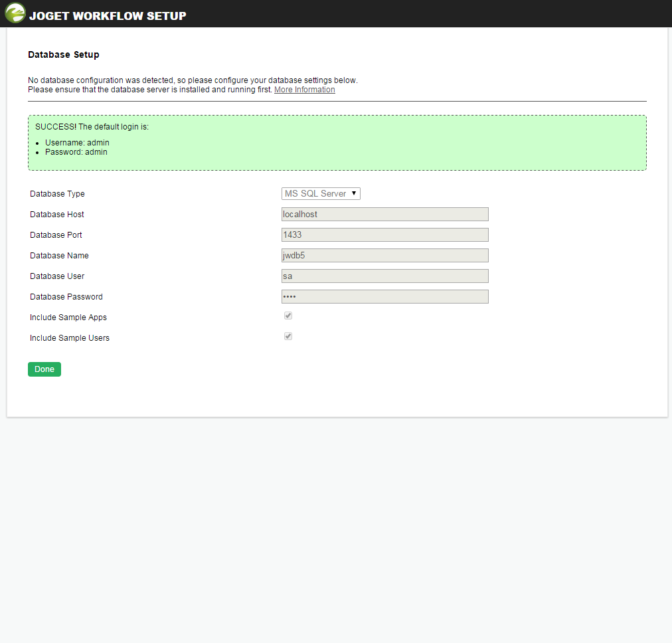Click the Joget Workflow Setup title

pos(108,16)
